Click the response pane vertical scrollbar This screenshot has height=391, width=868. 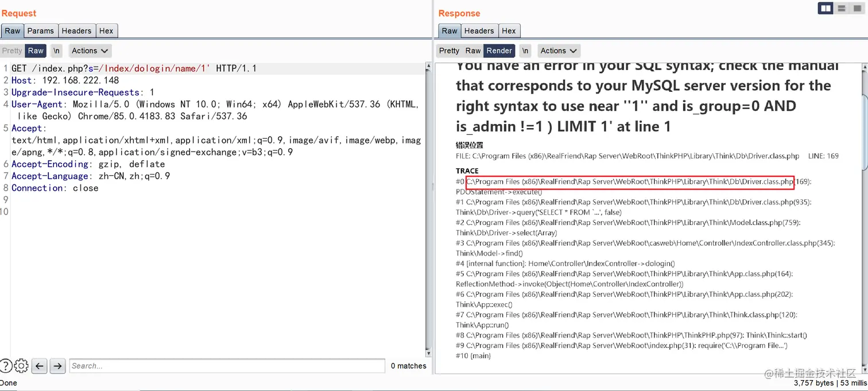[x=865, y=218]
